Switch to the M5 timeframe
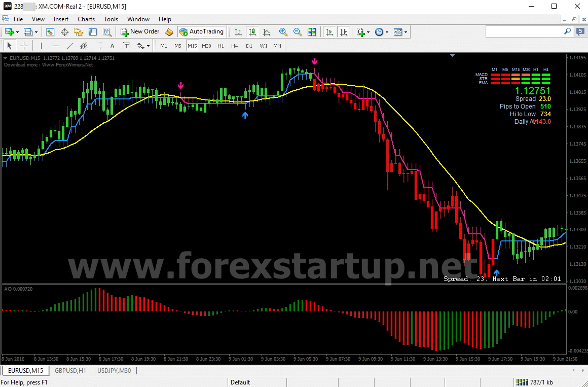 tap(178, 46)
